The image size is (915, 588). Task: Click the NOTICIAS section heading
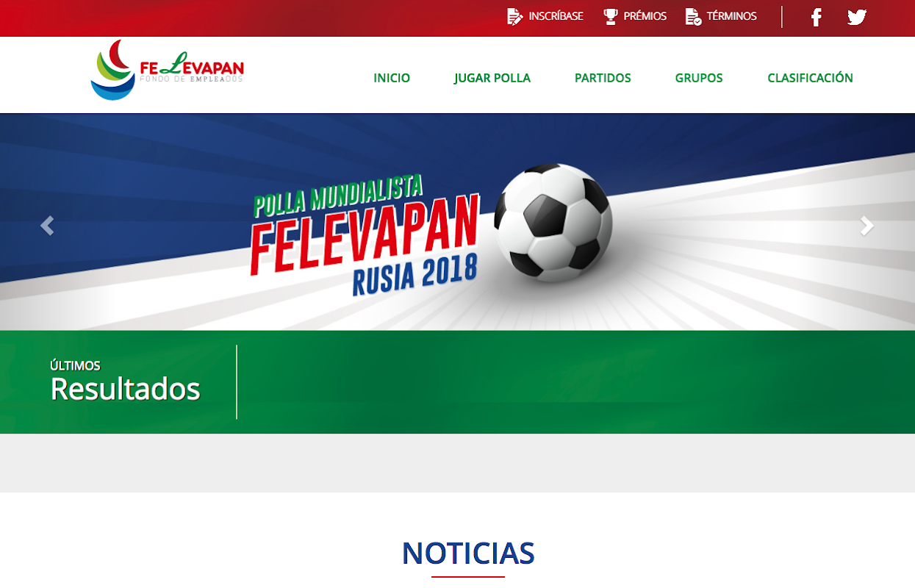[468, 553]
